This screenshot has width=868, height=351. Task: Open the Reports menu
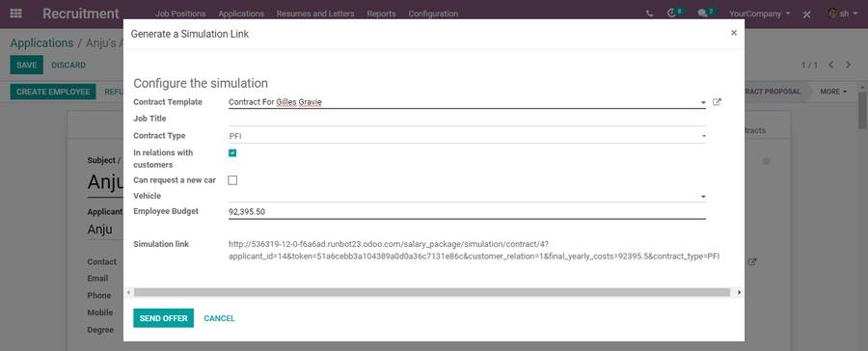(x=381, y=13)
